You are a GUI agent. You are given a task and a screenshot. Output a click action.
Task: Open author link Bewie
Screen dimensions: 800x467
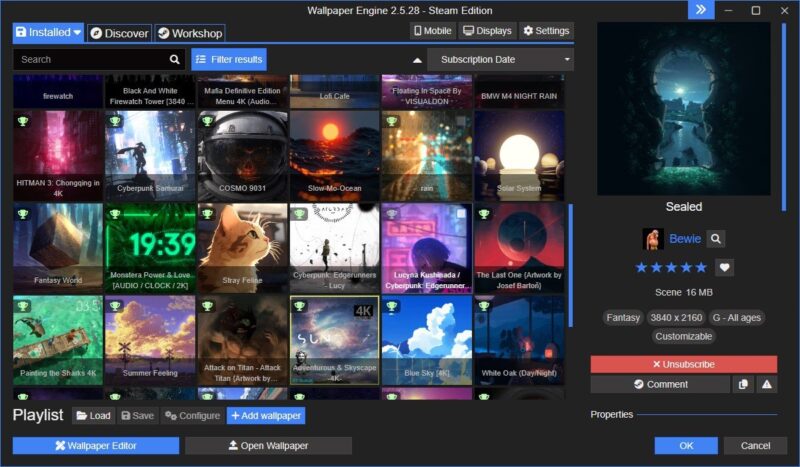point(685,238)
